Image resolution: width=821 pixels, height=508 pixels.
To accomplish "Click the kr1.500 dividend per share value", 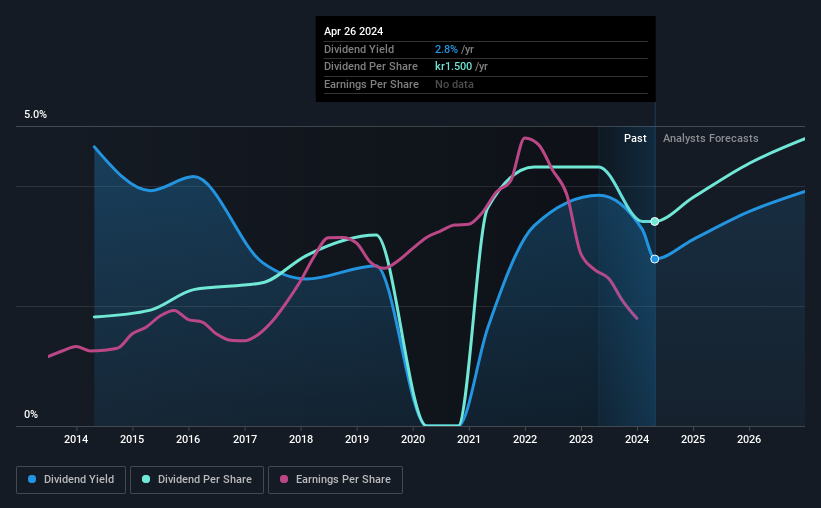I will 453,67.
